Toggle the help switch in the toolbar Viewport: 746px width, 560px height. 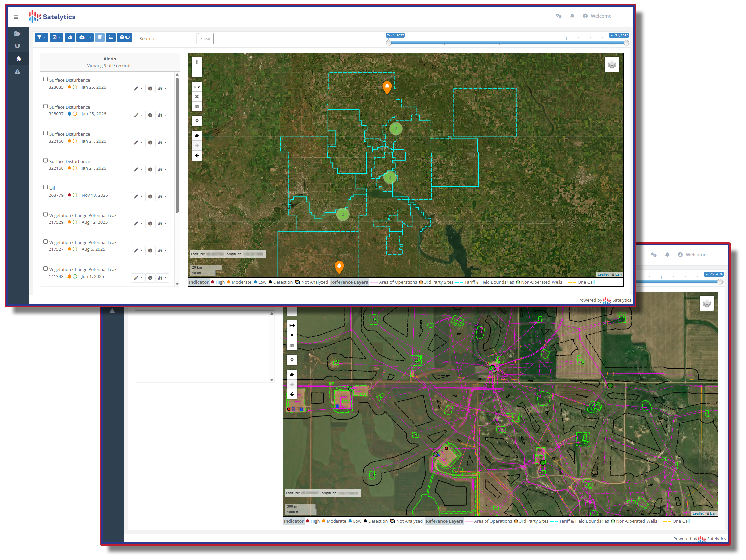point(125,37)
